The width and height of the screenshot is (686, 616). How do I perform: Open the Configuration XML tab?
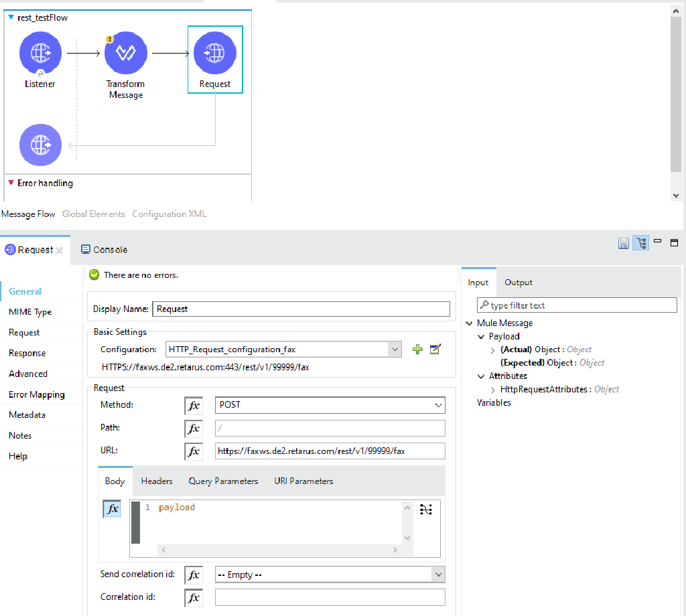tap(169, 214)
